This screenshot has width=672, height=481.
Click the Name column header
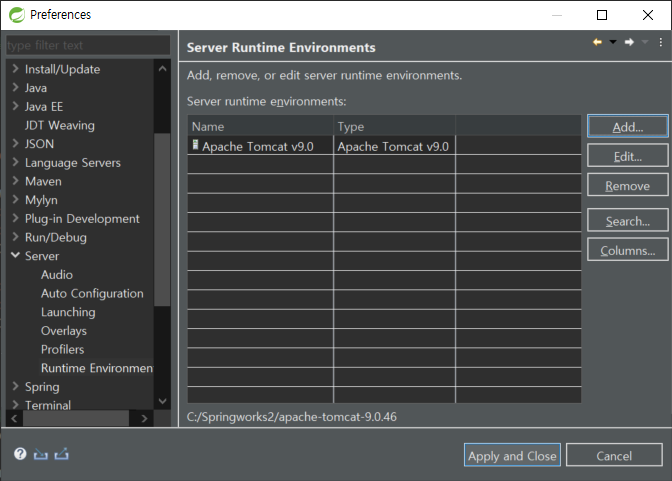[x=260, y=126]
